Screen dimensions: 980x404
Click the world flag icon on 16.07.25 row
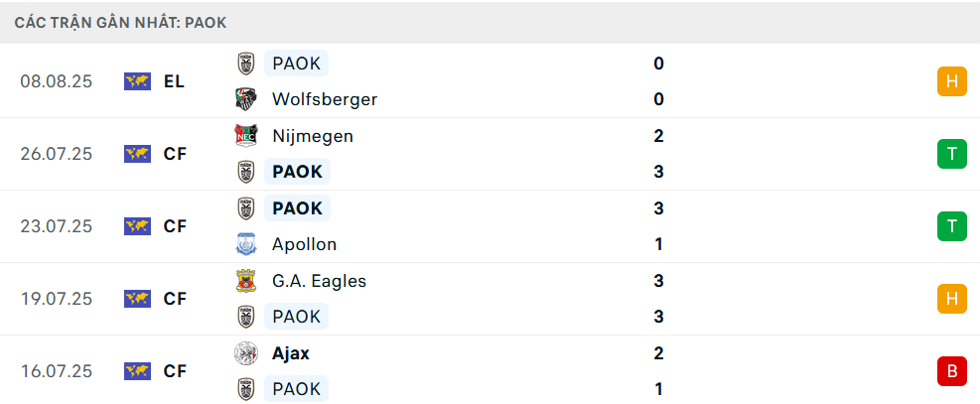pos(137,371)
